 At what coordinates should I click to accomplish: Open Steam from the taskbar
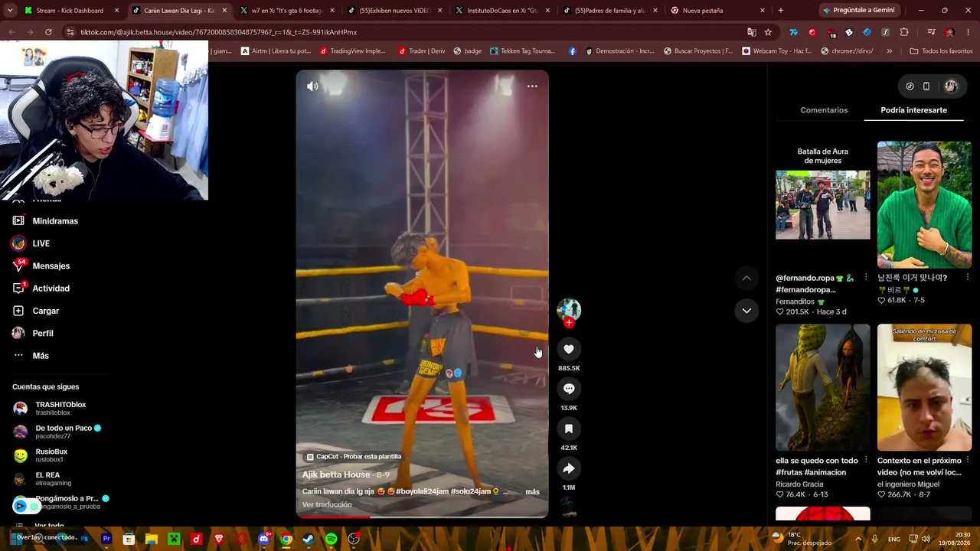pyautogui.click(x=309, y=539)
